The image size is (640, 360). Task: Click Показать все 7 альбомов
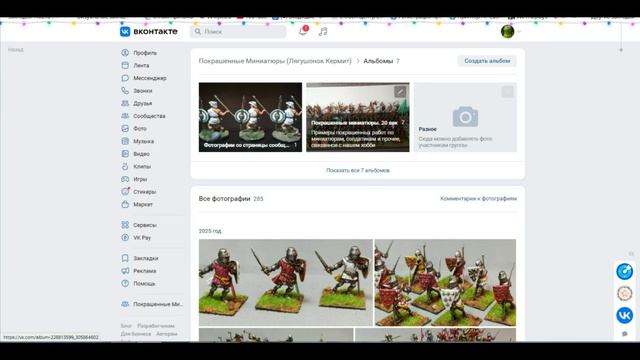click(x=358, y=170)
